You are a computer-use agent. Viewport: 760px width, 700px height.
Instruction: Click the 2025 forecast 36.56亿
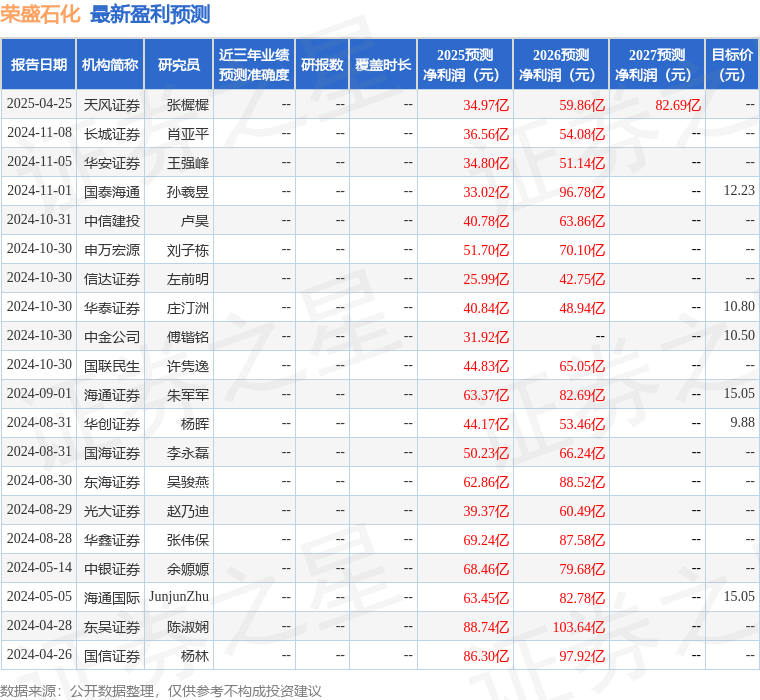point(486,134)
